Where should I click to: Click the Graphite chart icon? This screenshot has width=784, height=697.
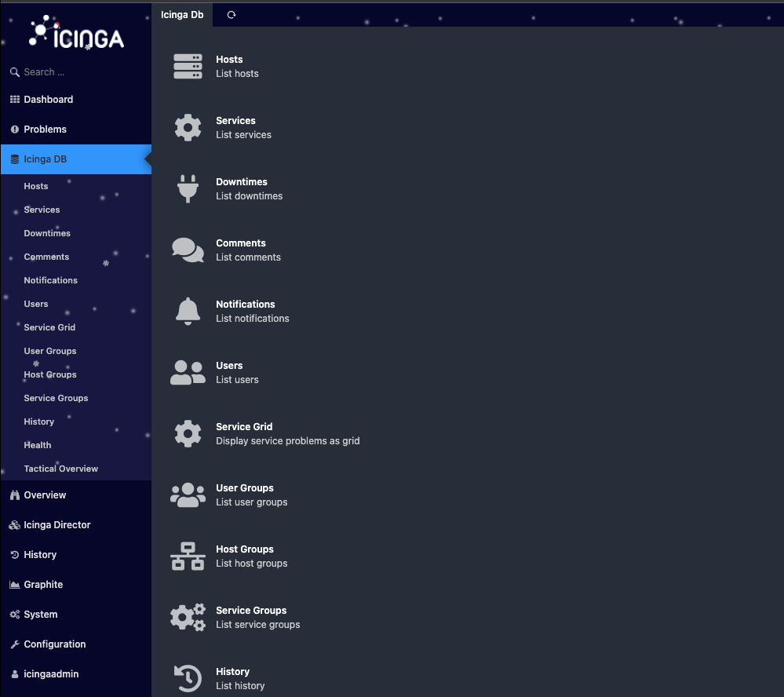point(14,585)
